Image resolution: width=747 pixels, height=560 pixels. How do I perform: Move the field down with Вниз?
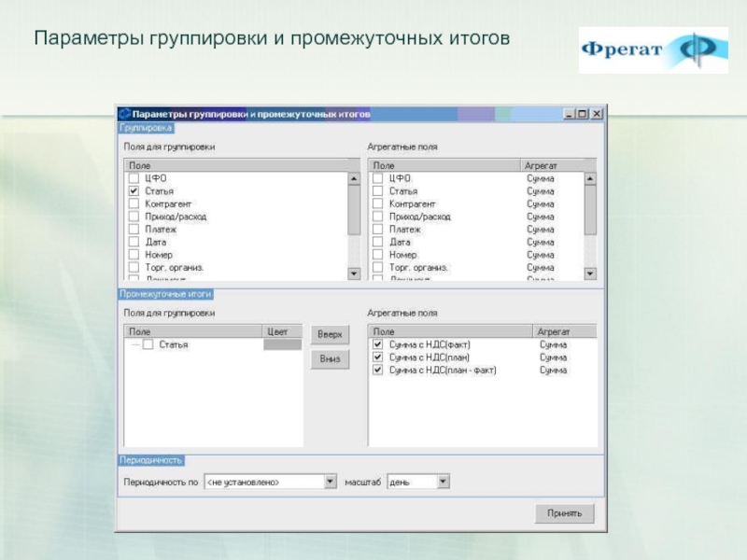pyautogui.click(x=330, y=359)
